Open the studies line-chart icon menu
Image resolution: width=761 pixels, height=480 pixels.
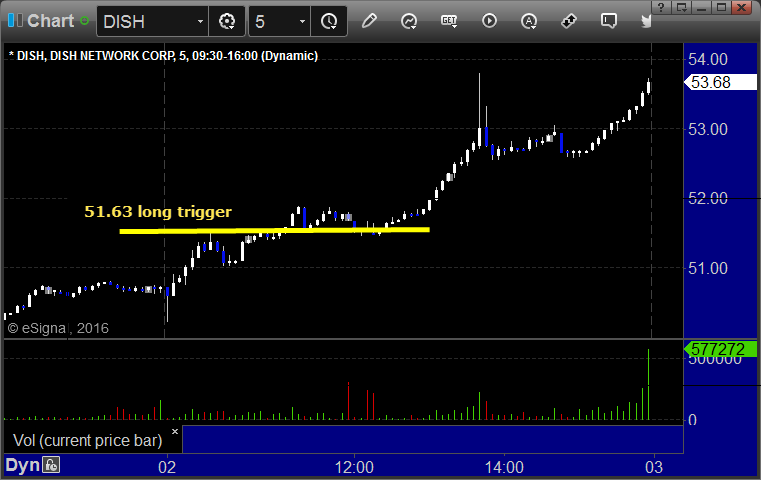(x=409, y=21)
